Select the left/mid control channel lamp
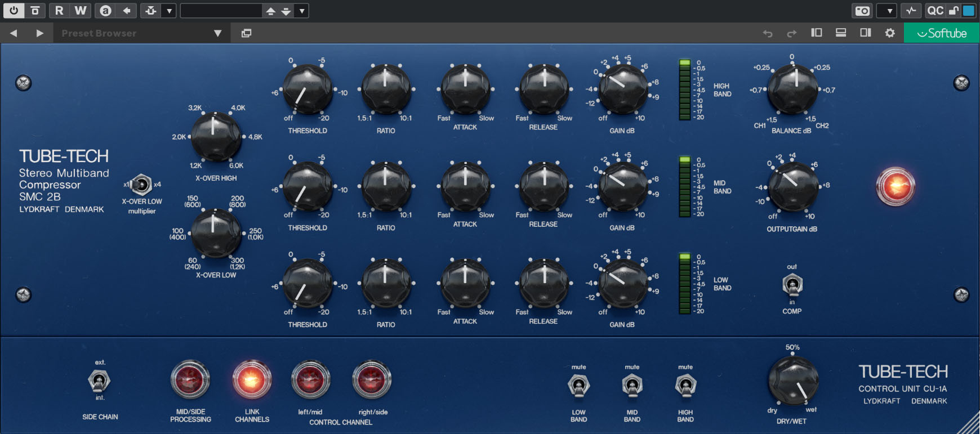This screenshot has height=434, width=980. coord(310,380)
